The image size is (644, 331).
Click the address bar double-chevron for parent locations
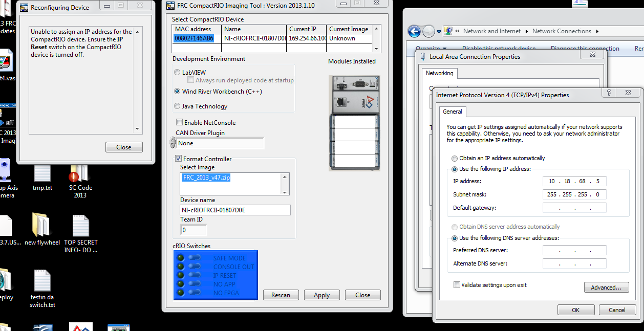pos(457,31)
